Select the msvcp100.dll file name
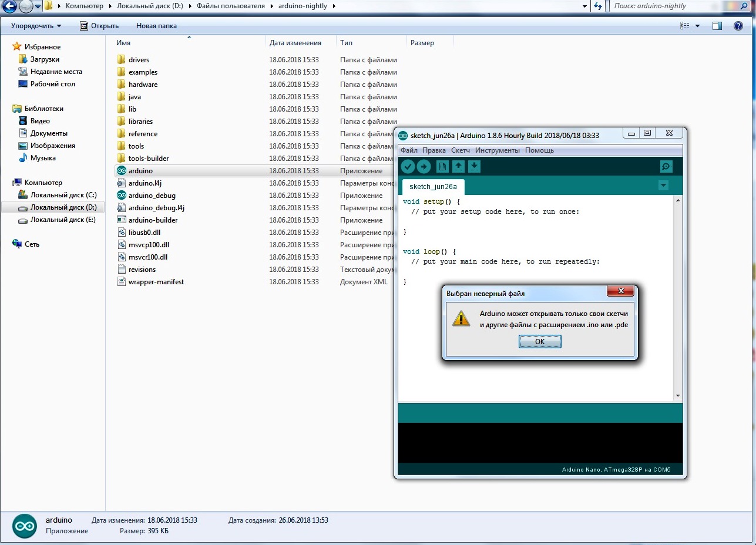 pos(149,245)
